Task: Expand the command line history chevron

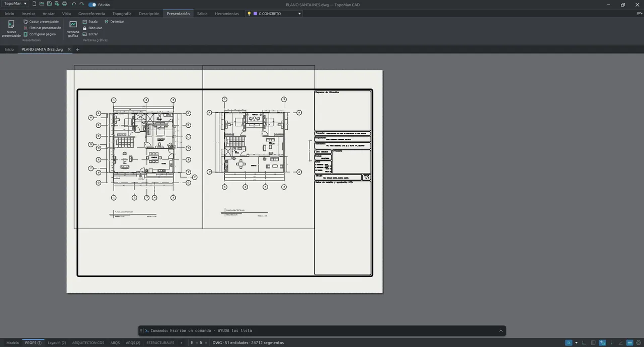Action: (501, 330)
